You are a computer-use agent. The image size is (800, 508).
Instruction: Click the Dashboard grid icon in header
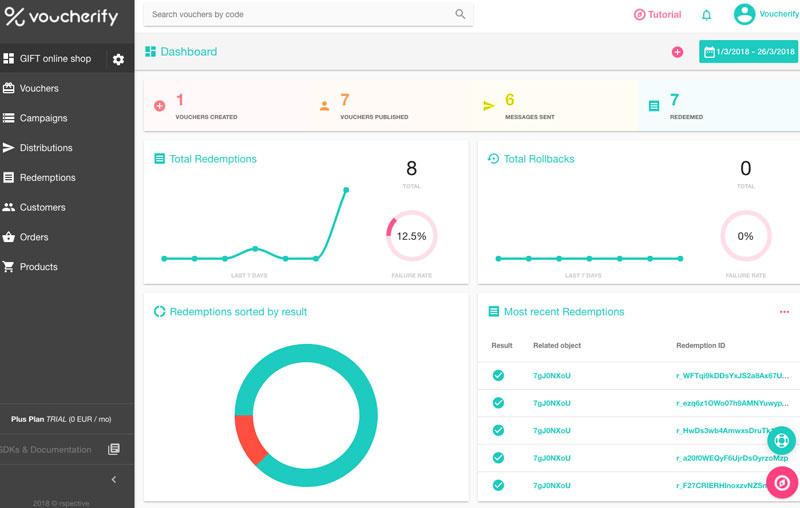click(150, 52)
